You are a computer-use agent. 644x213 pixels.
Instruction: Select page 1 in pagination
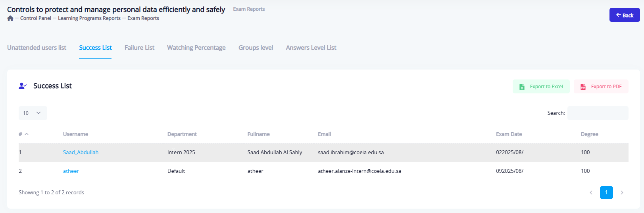[606, 192]
